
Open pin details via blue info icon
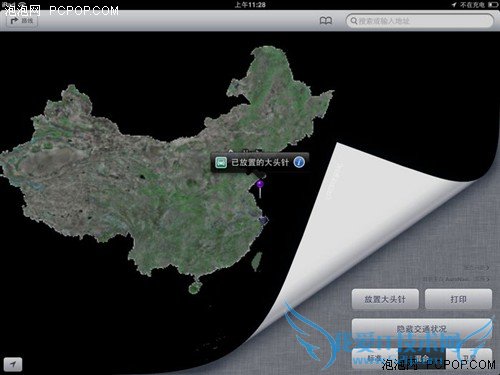point(299,162)
